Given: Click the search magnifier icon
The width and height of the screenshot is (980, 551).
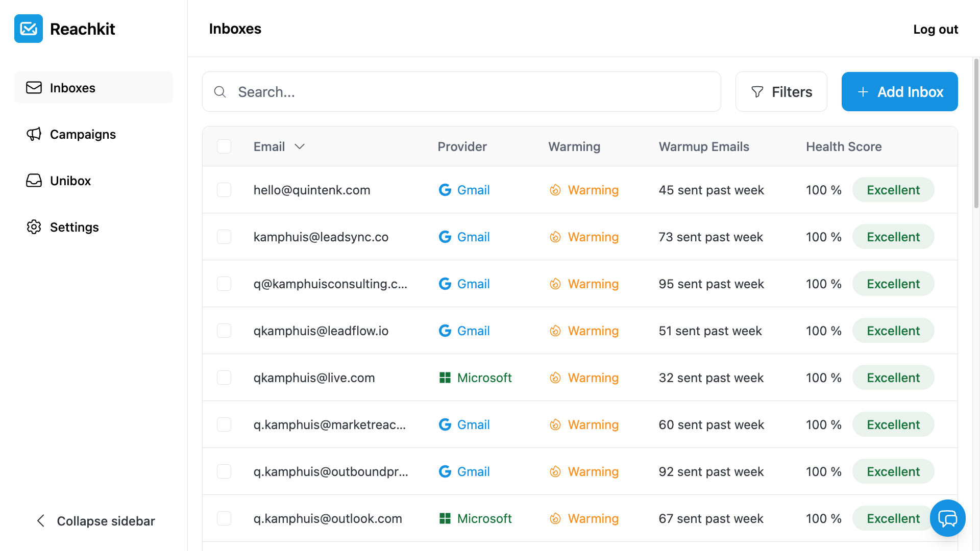Looking at the screenshot, I should click(220, 92).
